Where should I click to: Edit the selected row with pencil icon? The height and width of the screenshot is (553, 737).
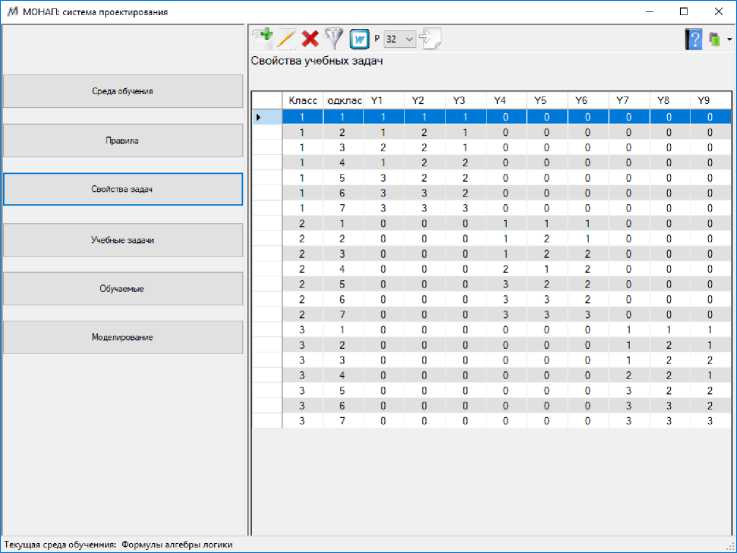(x=286, y=39)
